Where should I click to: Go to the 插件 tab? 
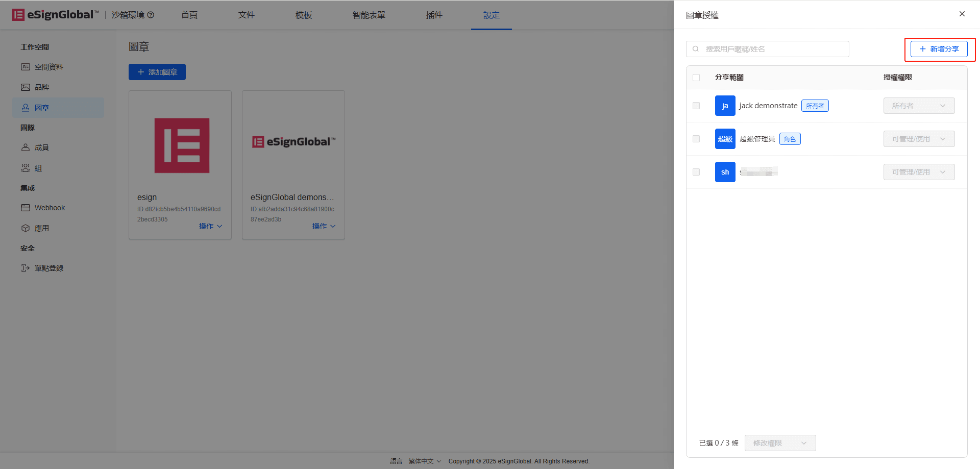434,15
